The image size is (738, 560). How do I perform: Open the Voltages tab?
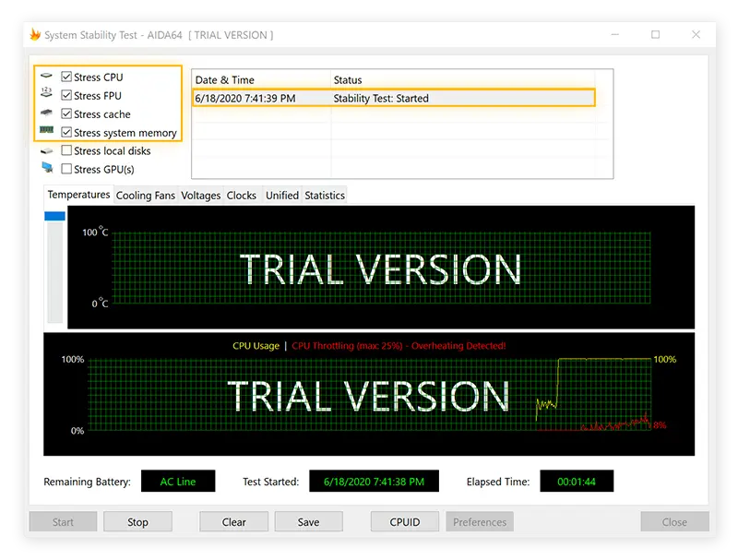click(200, 196)
